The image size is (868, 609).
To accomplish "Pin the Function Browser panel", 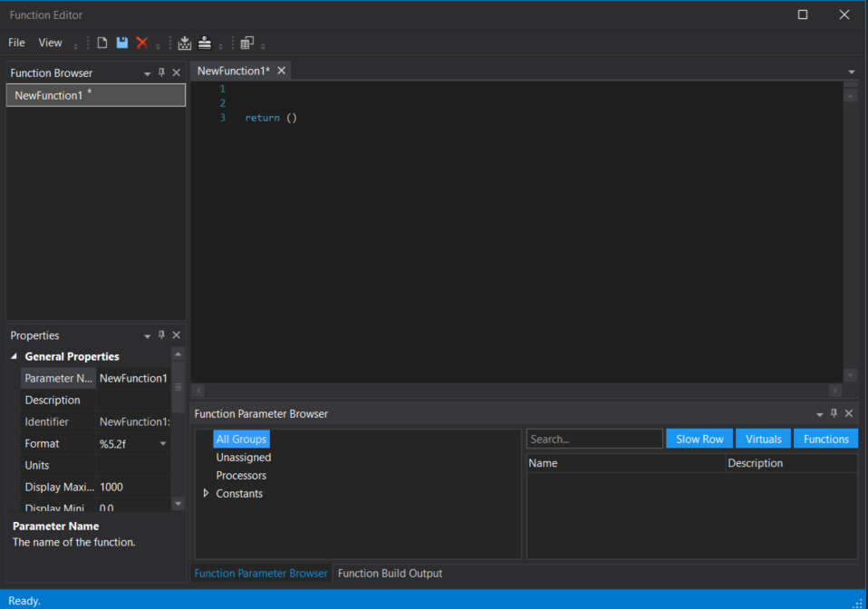I will click(161, 72).
